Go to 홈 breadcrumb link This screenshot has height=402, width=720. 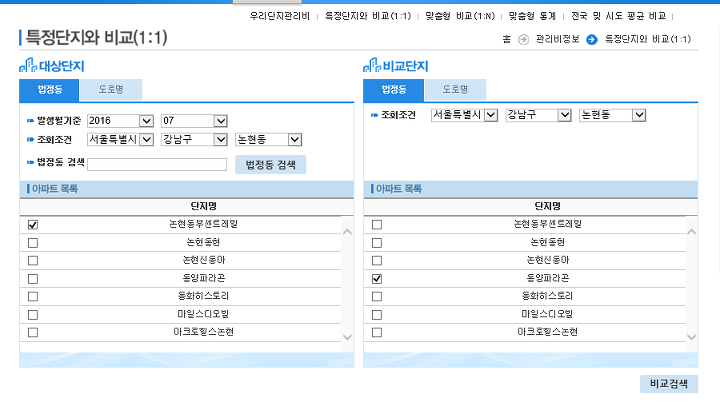click(x=506, y=40)
